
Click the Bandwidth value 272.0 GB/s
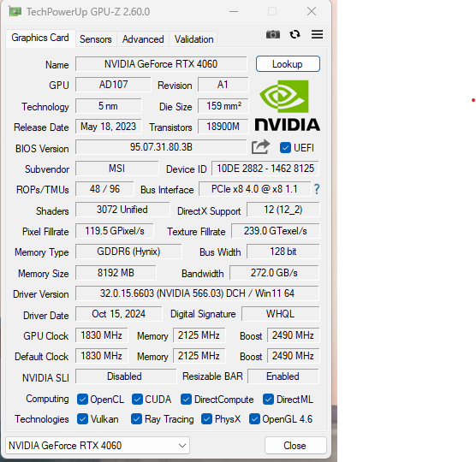tap(275, 273)
